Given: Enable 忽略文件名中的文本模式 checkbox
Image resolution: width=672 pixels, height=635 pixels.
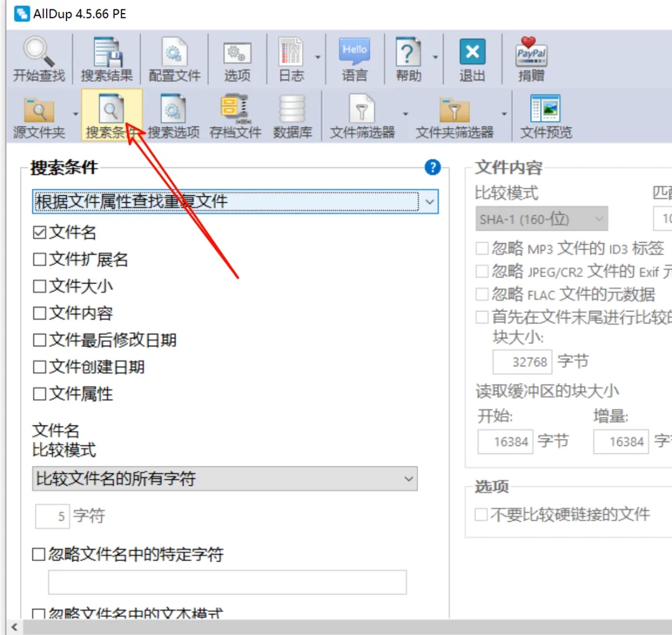Looking at the screenshot, I should 39,614.
